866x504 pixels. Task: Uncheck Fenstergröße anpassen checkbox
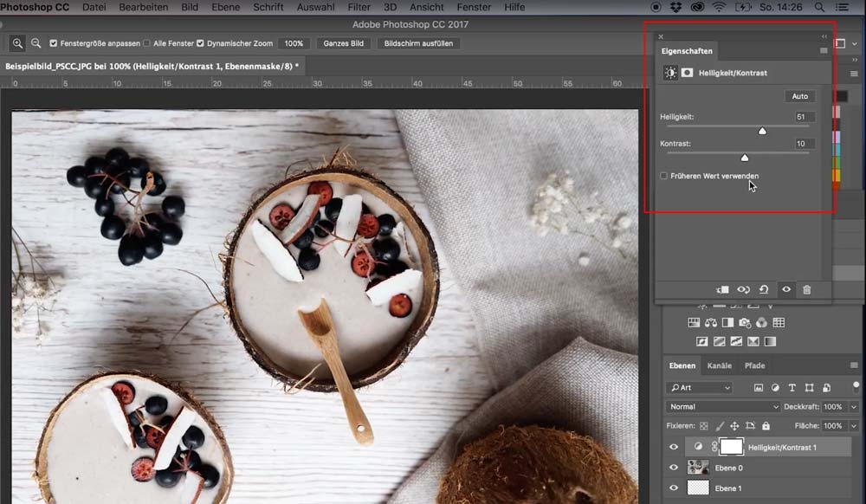[x=54, y=43]
